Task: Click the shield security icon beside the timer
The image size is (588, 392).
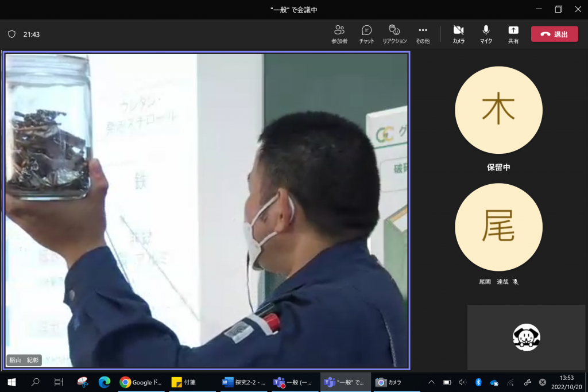Action: (x=11, y=34)
